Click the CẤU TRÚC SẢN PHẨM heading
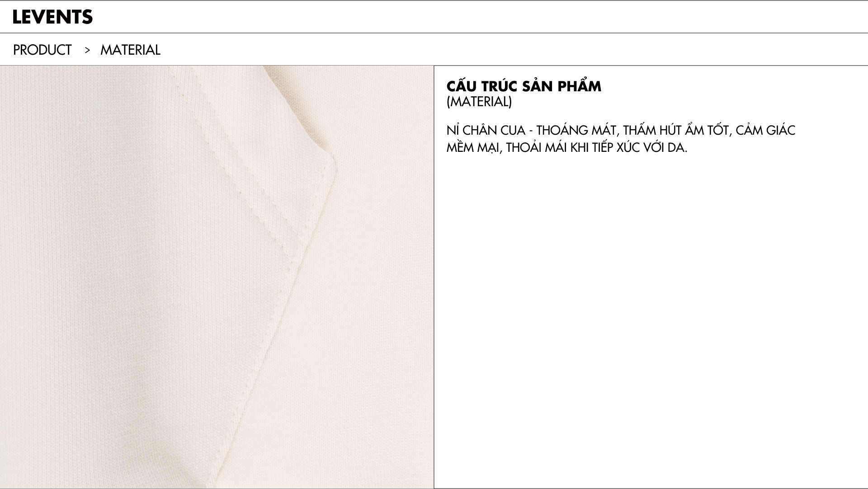The image size is (868, 489). [524, 86]
